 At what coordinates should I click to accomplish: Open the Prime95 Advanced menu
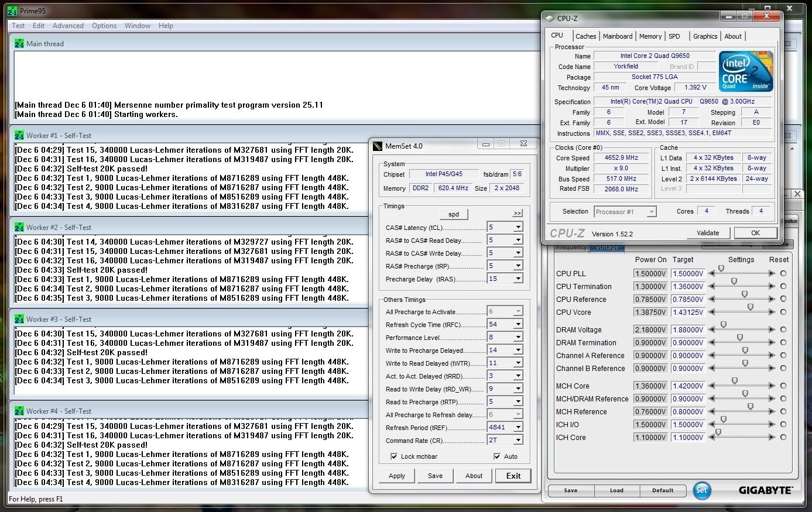click(68, 26)
